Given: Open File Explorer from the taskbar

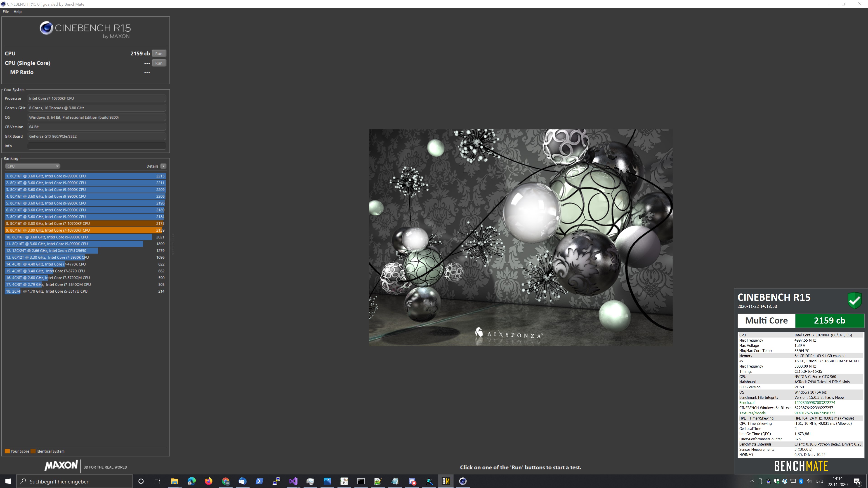Looking at the screenshot, I should [175, 481].
